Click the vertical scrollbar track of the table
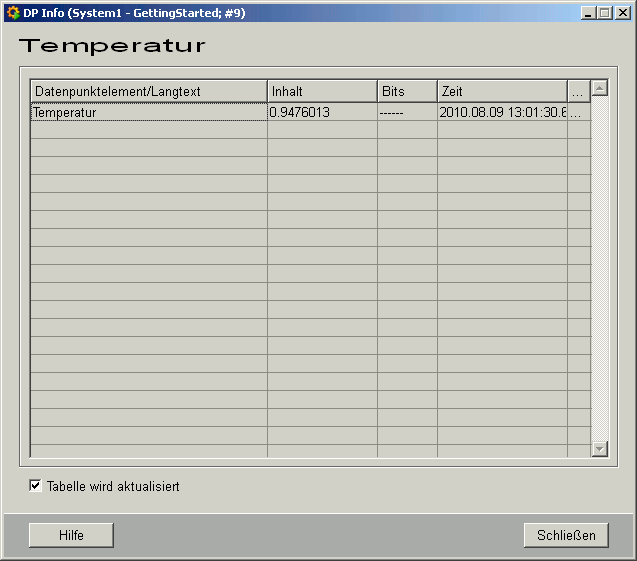 (600, 270)
